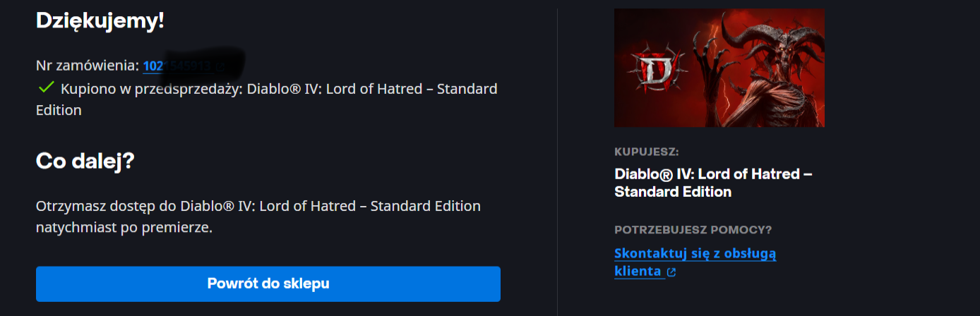This screenshot has height=316, width=980.
Task: Click the "Otrzymasz dostęp do Diablo" sentence
Action: tap(258, 207)
